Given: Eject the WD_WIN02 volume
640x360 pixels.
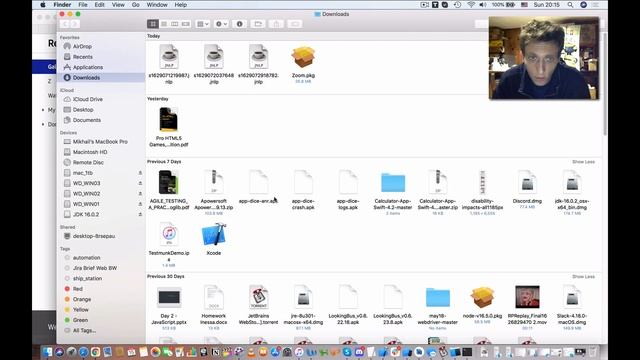Looking at the screenshot, I should pyautogui.click(x=140, y=193).
